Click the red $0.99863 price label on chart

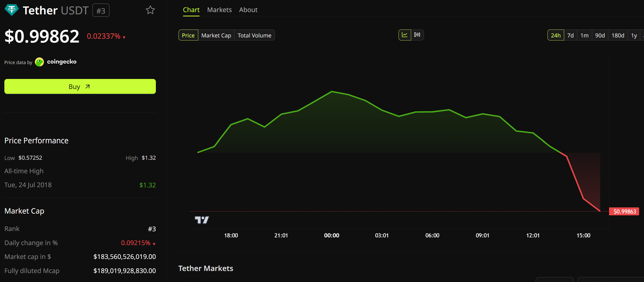click(624, 211)
